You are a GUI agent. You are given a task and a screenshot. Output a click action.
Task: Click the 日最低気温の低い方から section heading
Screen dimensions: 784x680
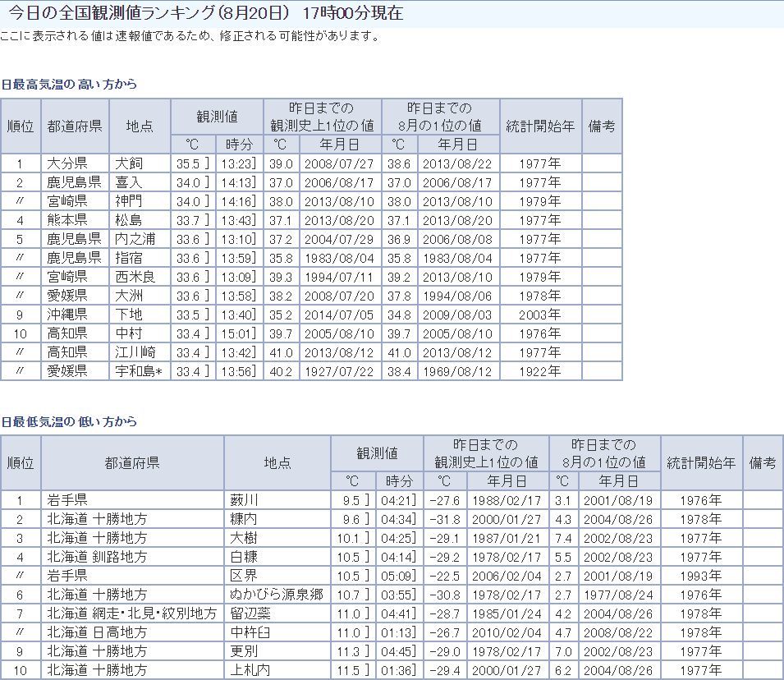click(x=69, y=422)
